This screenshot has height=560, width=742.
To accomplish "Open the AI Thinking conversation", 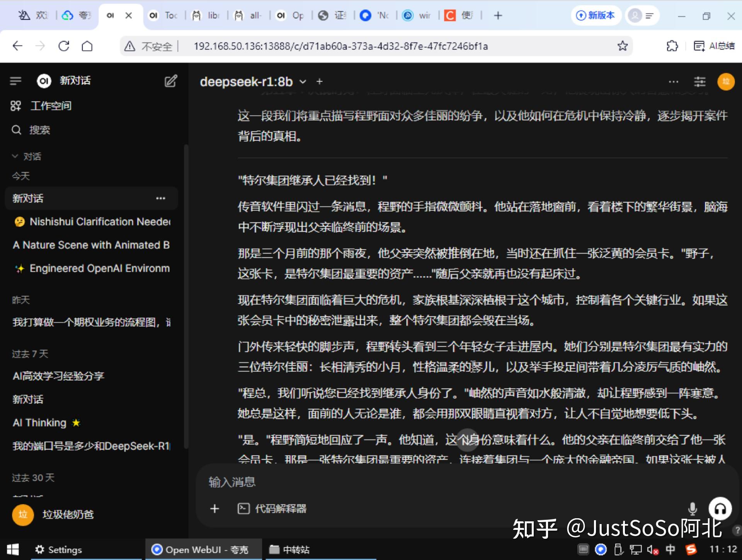I will pos(39,422).
